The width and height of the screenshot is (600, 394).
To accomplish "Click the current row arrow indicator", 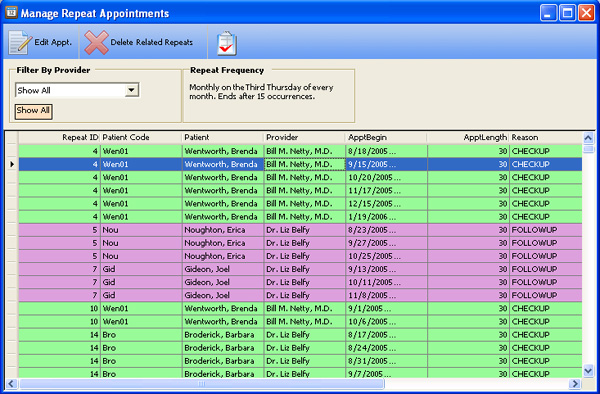I will tap(12, 164).
